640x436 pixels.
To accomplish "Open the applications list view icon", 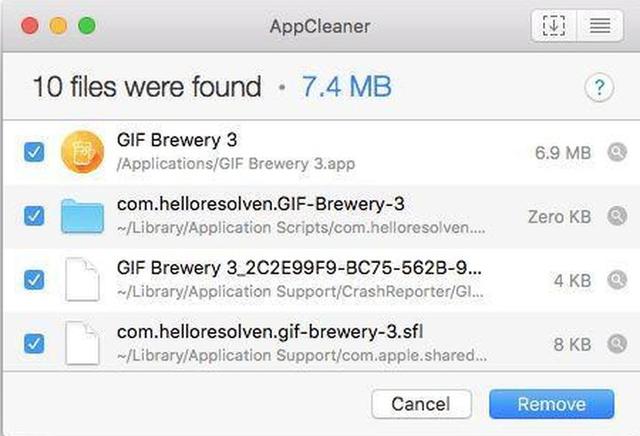I will (x=600, y=26).
